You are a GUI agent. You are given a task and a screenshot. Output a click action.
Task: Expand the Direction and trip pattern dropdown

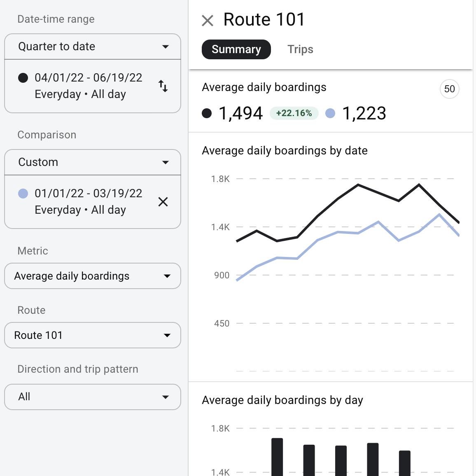point(93,397)
